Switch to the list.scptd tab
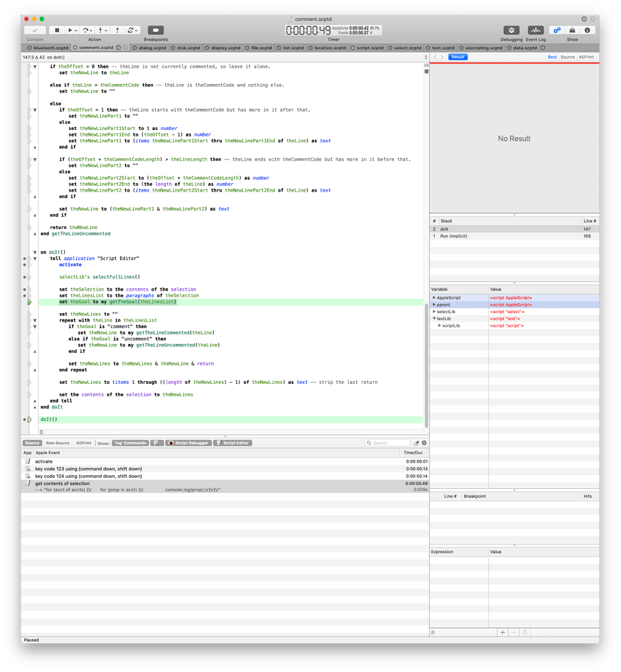 pyautogui.click(x=293, y=48)
